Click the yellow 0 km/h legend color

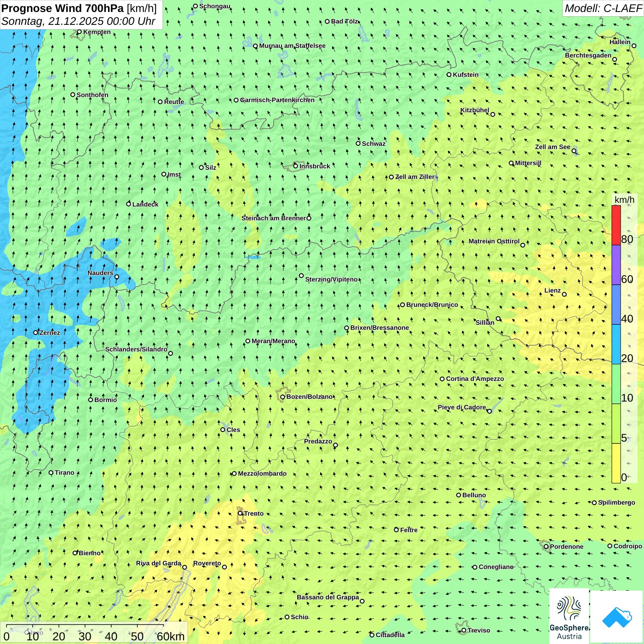616,463
